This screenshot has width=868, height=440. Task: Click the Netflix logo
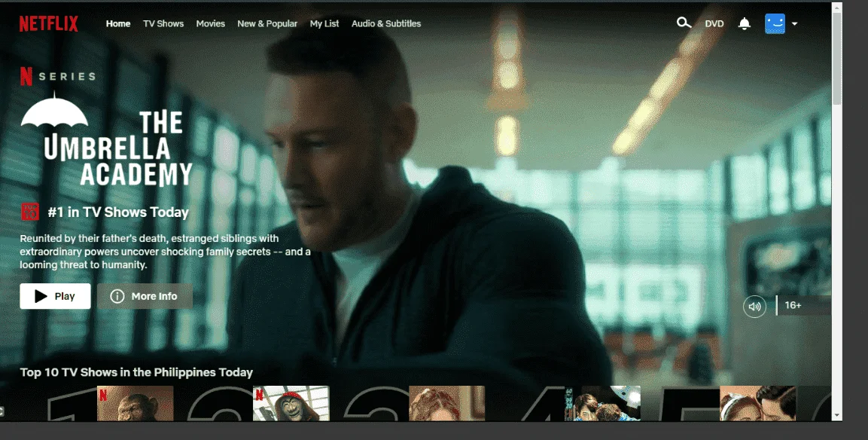49,24
